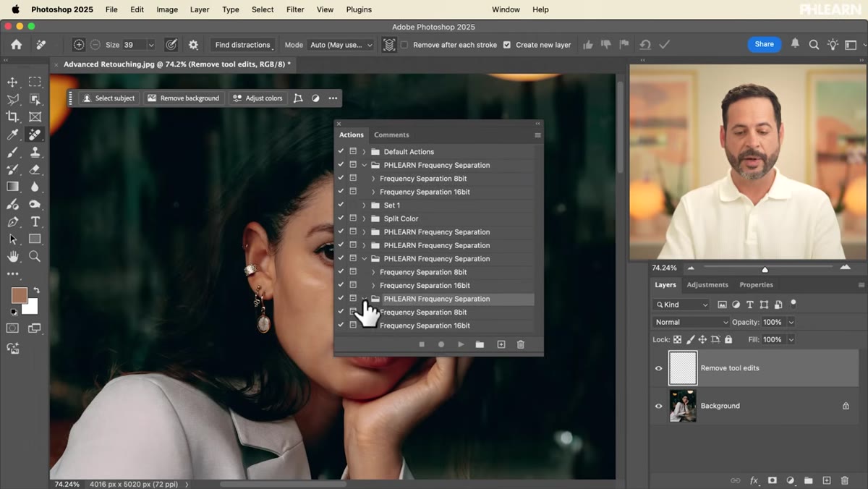
Task: Select the Brush tool
Action: (x=13, y=152)
